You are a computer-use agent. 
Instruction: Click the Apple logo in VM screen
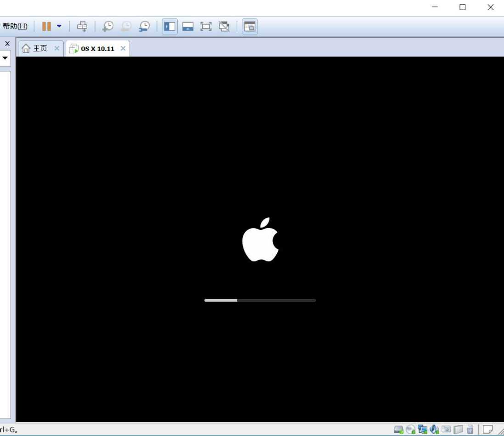[x=260, y=240]
